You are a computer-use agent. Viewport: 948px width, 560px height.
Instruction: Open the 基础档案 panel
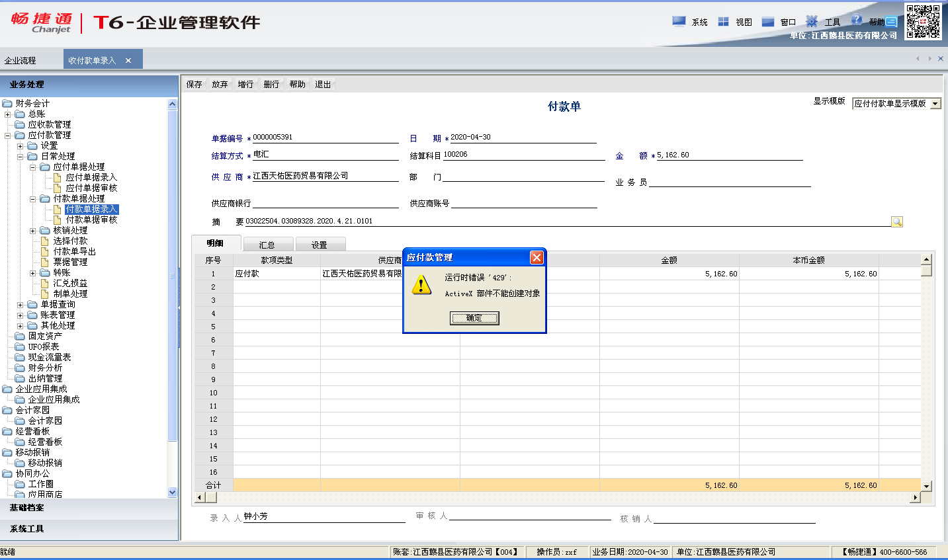coord(89,508)
